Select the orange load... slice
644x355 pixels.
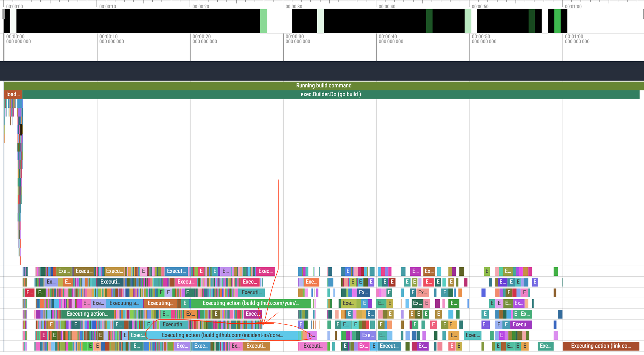click(x=13, y=94)
